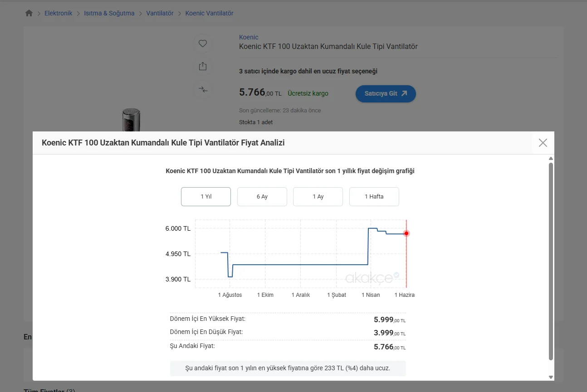The height and width of the screenshot is (392, 587).
Task: Click the chart's '6.000 TL' axis label
Action: coord(178,228)
